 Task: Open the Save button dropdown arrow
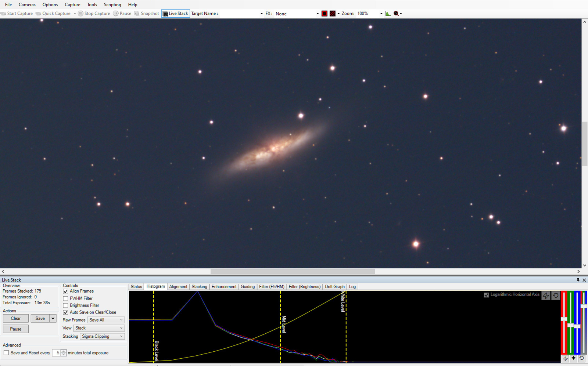coord(53,318)
